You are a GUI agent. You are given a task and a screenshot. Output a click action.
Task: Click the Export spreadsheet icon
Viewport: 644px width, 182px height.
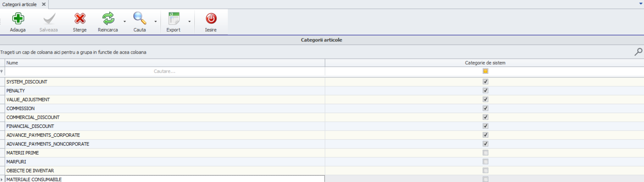173,19
